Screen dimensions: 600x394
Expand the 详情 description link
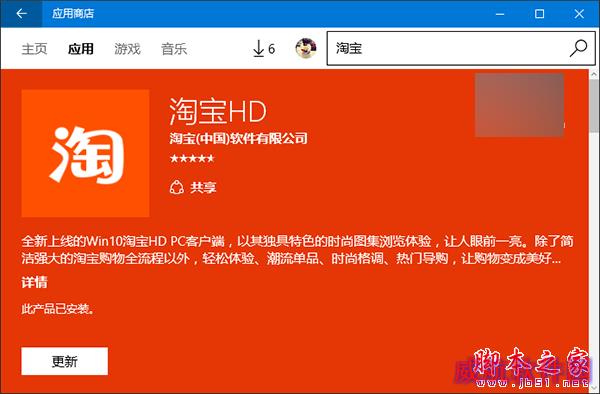coord(34,282)
